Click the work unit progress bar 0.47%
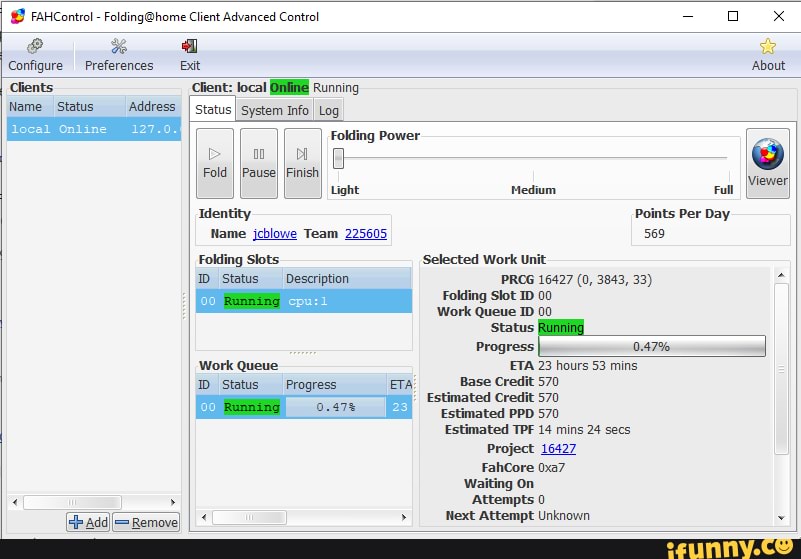801x559 pixels. point(652,346)
